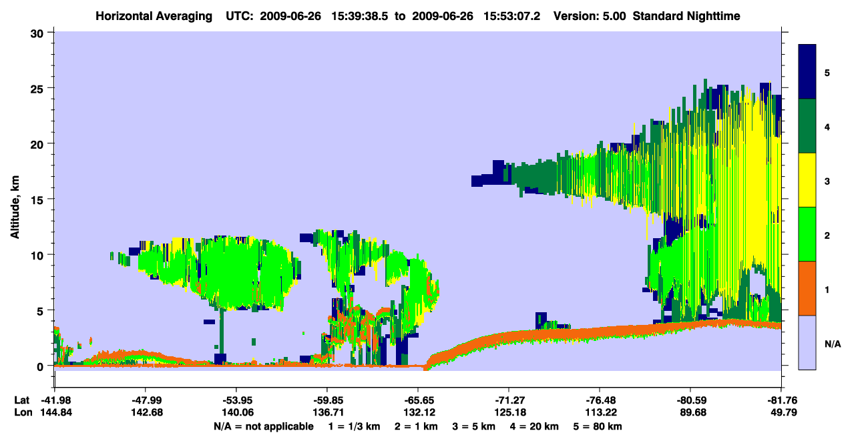Click the longitude value 113.22
868x445 pixels.
click(600, 412)
